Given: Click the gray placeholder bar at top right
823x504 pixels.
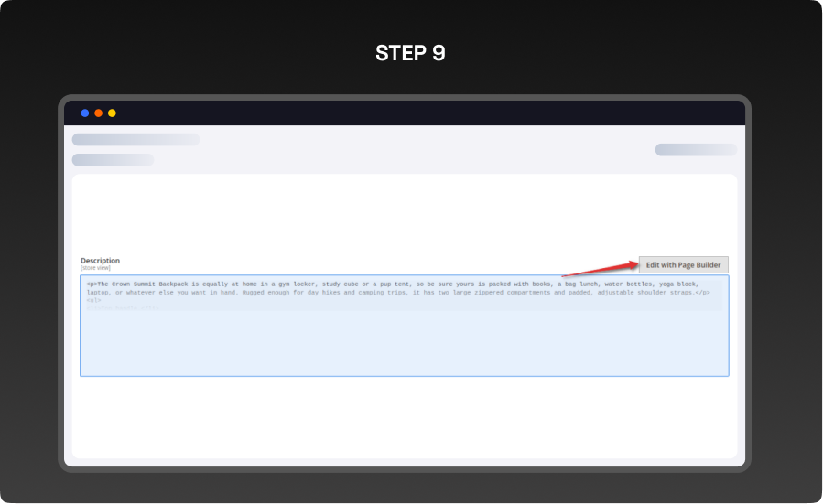Looking at the screenshot, I should [x=696, y=150].
